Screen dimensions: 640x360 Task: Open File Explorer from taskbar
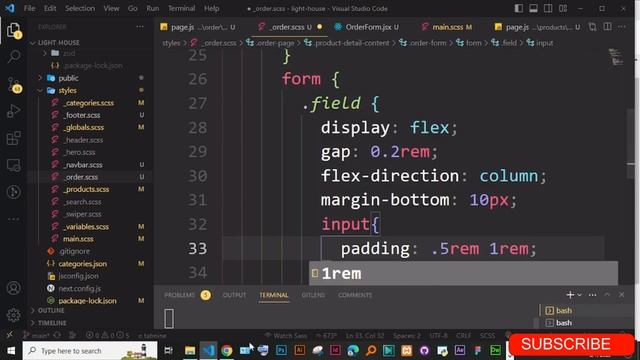coord(190,350)
